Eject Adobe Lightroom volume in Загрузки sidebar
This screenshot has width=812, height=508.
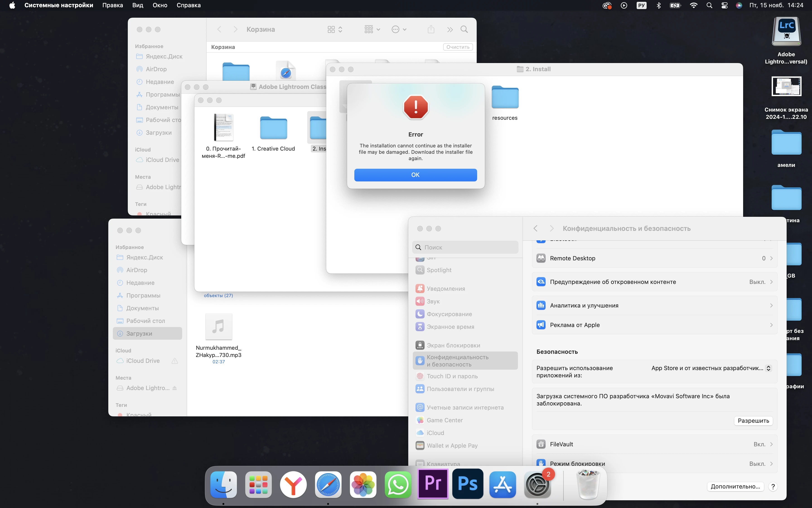pos(174,388)
